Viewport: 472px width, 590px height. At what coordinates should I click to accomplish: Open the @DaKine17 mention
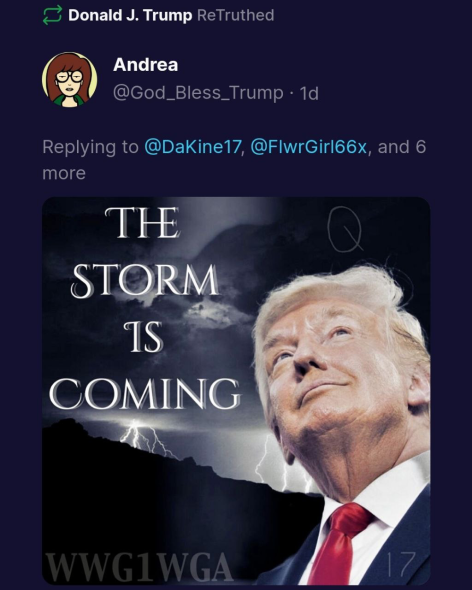coord(192,146)
